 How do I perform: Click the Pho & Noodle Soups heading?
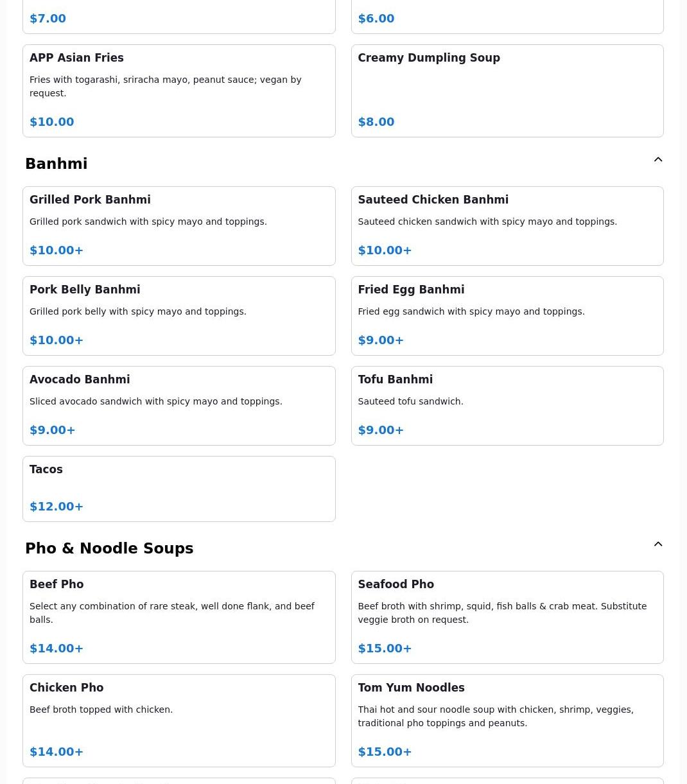pos(109,548)
